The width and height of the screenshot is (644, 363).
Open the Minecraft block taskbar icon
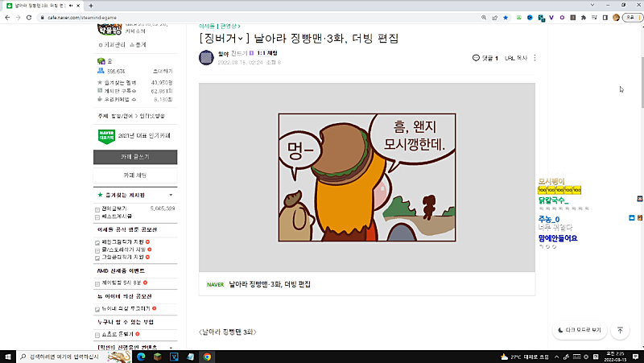tap(157, 357)
